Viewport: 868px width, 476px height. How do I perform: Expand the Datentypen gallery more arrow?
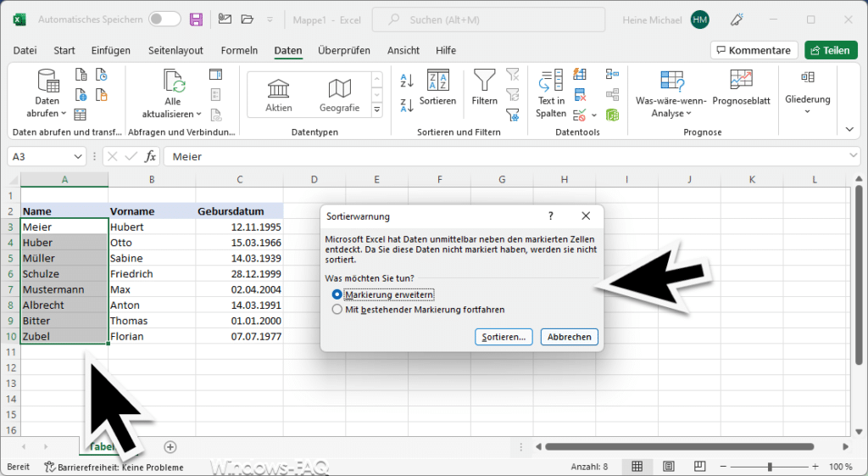(x=377, y=109)
